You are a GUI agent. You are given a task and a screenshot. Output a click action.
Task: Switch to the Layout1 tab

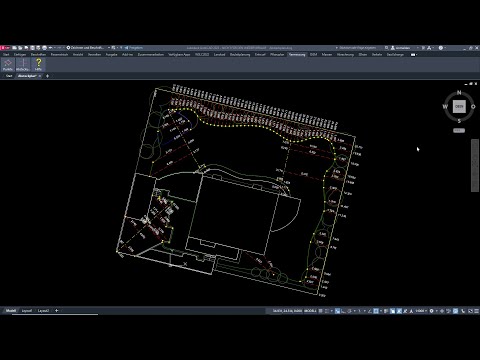click(x=27, y=311)
